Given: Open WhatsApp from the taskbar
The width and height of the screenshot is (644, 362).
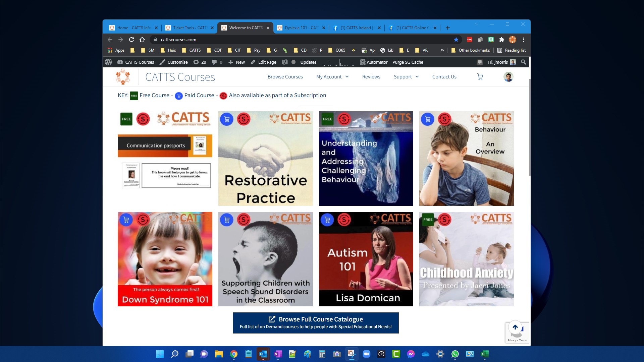Looking at the screenshot, I should pos(455,354).
